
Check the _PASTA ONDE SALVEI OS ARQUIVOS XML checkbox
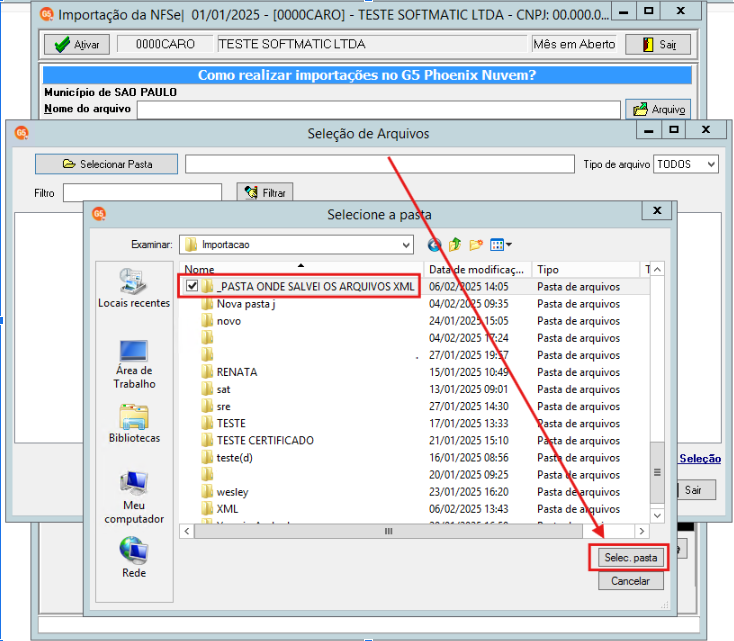(192, 286)
